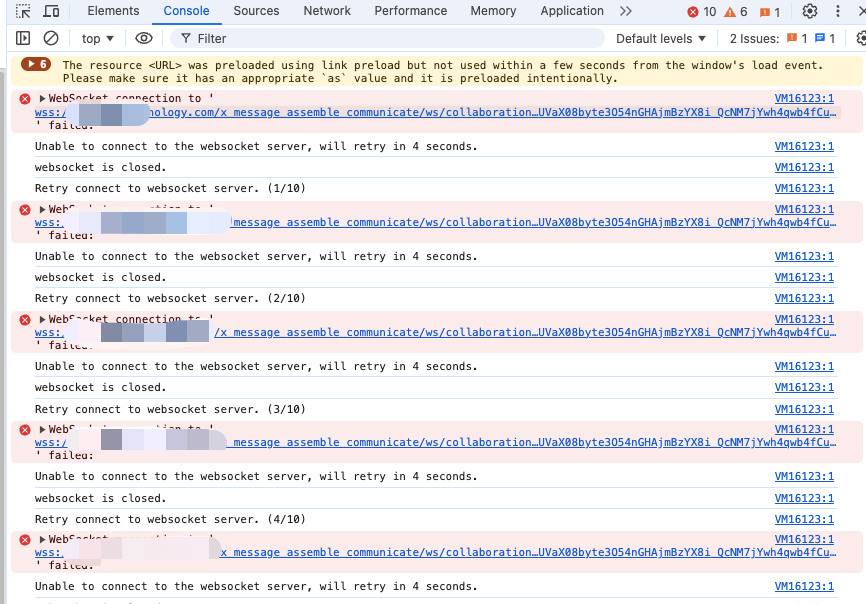Open the top JavaScript context dropdown
This screenshot has height=604, width=866.
[x=97, y=38]
